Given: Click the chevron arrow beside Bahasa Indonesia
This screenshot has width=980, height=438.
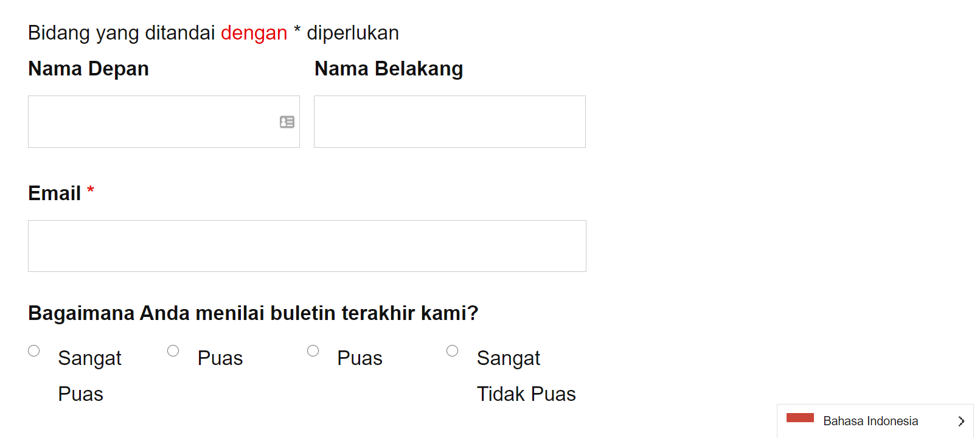Looking at the screenshot, I should click(961, 421).
